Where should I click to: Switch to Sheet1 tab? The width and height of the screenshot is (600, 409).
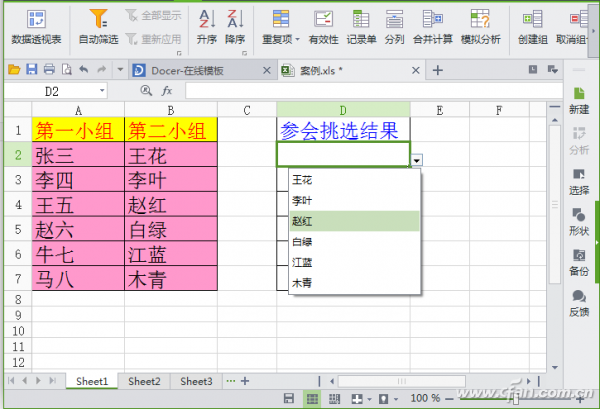[92, 381]
